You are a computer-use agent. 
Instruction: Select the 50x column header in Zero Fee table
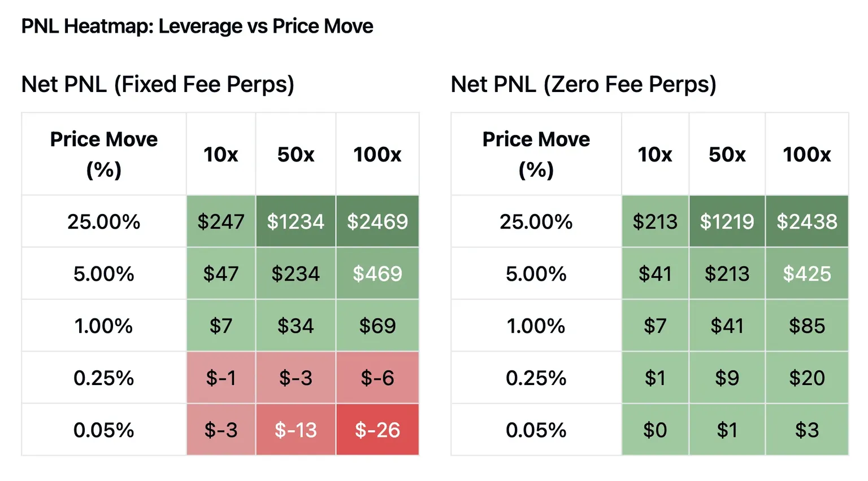coord(727,154)
